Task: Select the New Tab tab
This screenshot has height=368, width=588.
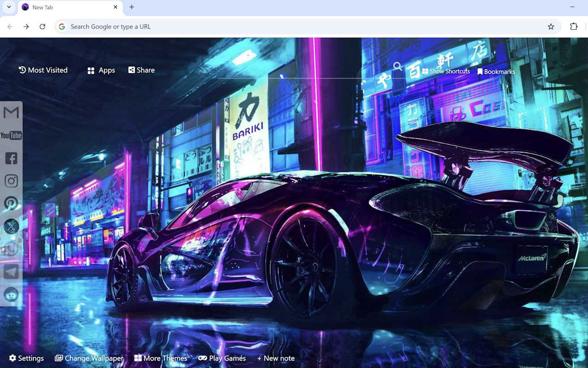Action: click(x=70, y=7)
